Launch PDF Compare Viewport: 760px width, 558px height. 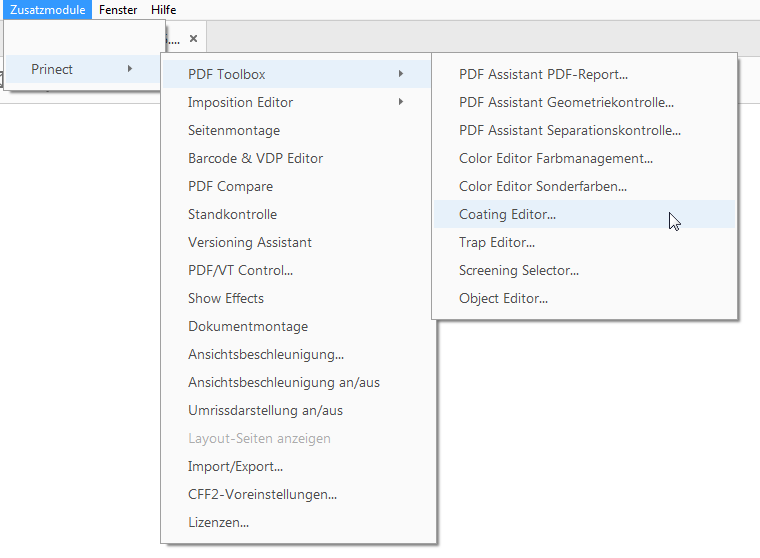coord(296,187)
